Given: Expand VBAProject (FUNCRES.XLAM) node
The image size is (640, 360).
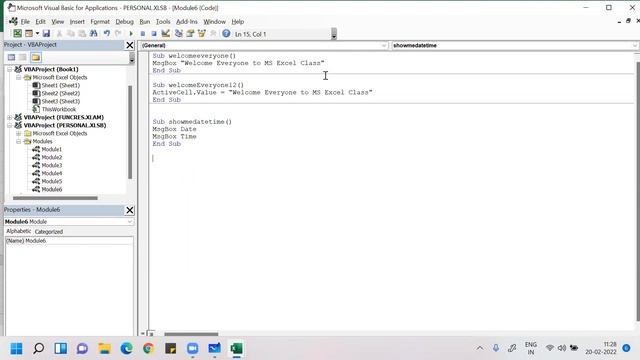Looking at the screenshot, I should click(9, 118).
